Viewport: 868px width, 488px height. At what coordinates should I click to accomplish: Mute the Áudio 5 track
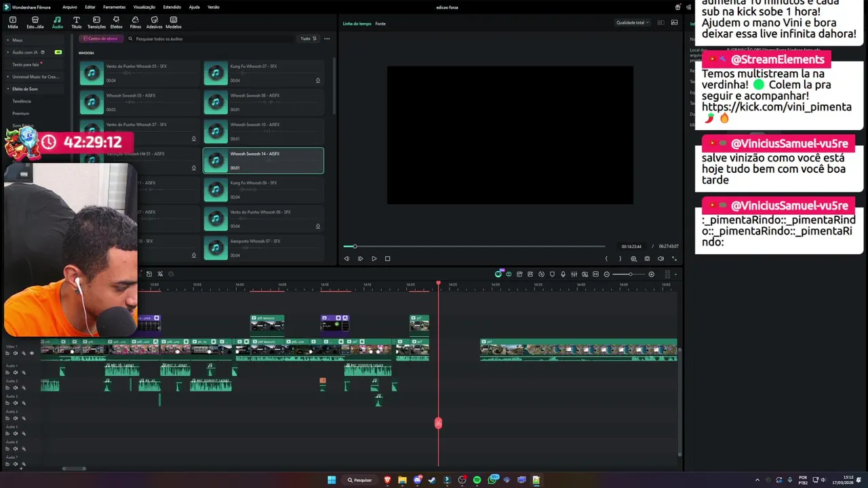coord(16,433)
